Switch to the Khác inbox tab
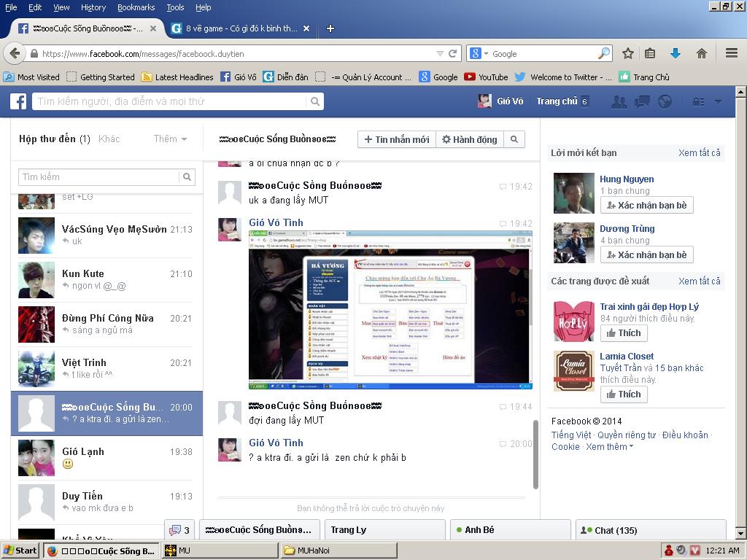 [109, 139]
